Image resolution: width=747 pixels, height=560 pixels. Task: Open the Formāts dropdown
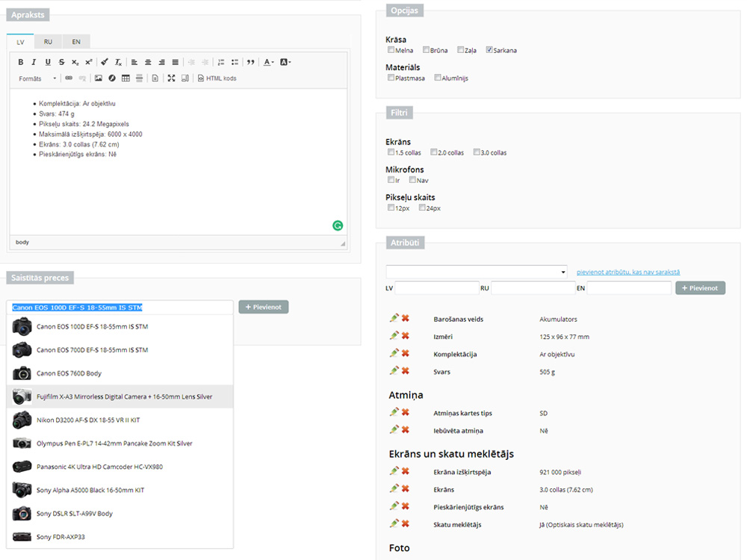[x=38, y=78]
